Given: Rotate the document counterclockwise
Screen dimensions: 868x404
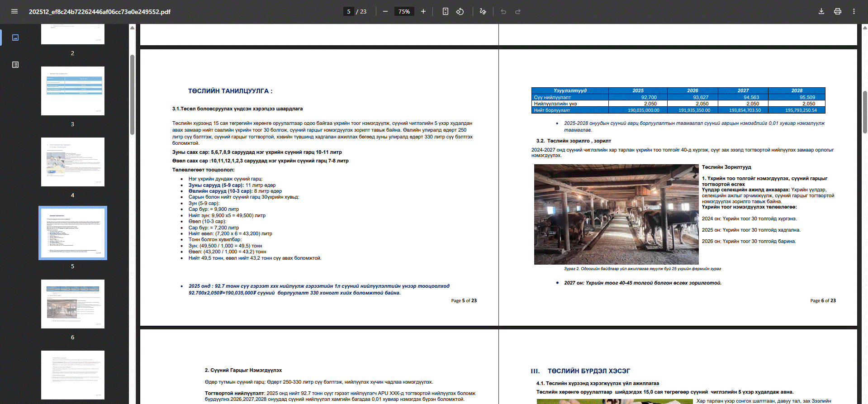Looking at the screenshot, I should pyautogui.click(x=460, y=11).
